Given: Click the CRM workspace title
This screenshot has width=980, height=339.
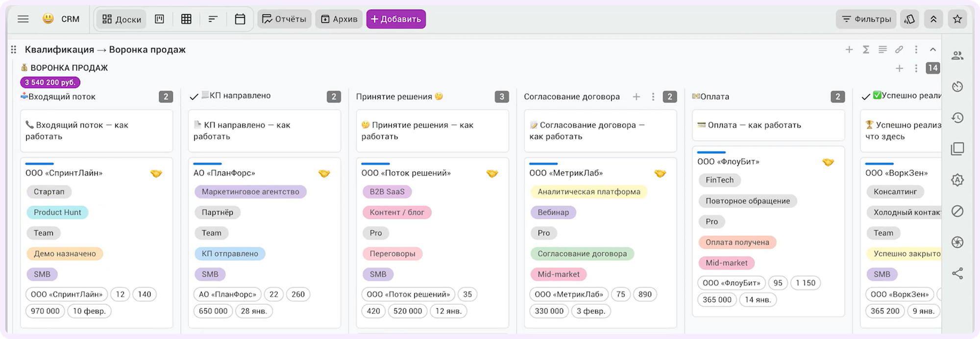Looking at the screenshot, I should [70, 19].
